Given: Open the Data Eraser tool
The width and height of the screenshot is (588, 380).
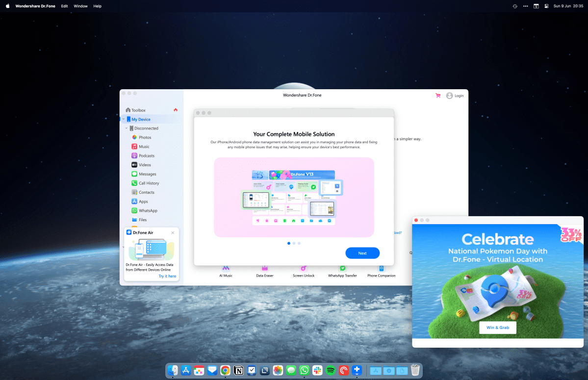Looking at the screenshot, I should 265,272.
